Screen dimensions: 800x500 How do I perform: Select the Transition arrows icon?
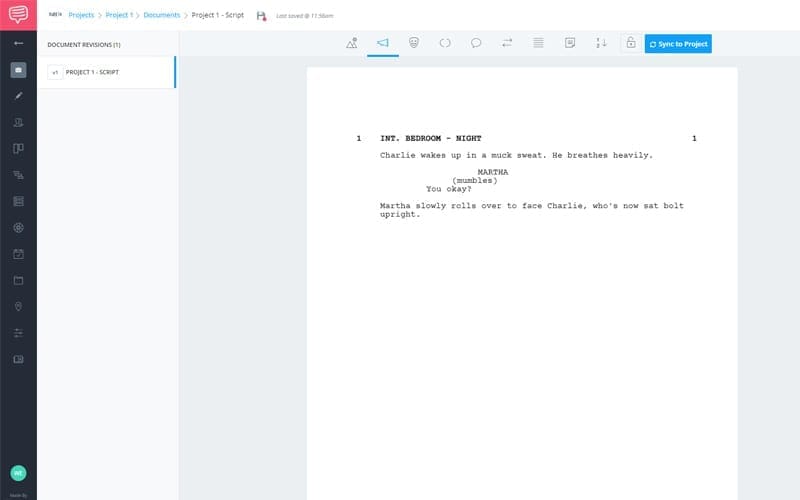507,43
